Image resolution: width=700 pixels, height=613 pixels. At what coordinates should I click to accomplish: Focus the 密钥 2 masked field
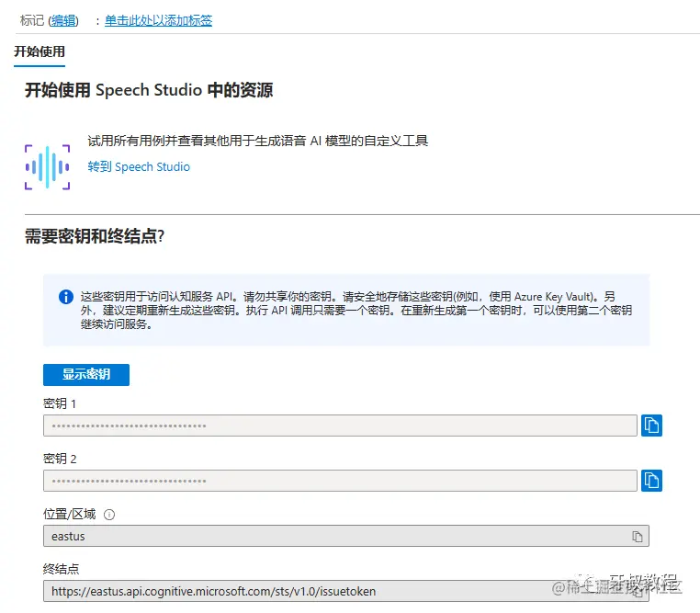pyautogui.click(x=340, y=481)
